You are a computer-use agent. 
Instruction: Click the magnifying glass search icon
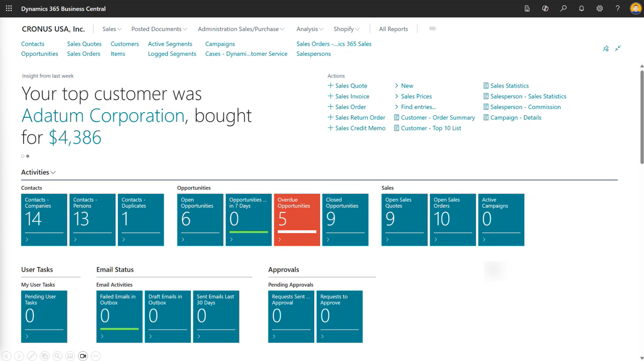click(563, 8)
